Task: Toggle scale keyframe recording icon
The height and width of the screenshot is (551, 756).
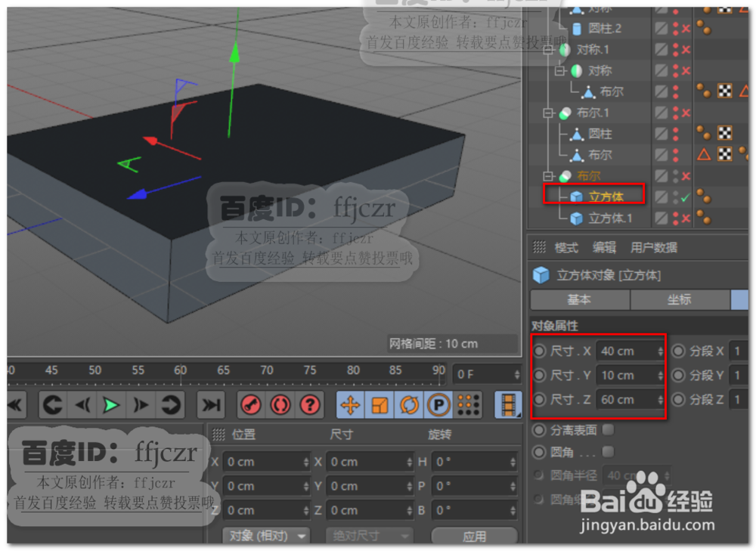Action: point(379,404)
